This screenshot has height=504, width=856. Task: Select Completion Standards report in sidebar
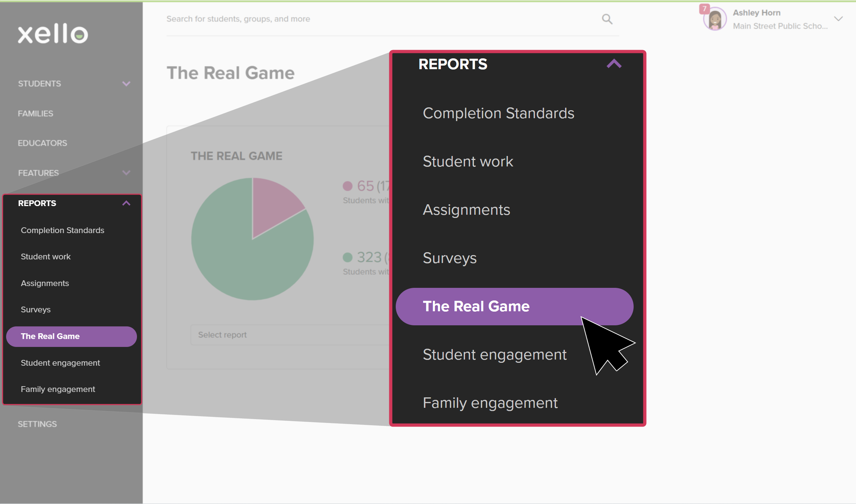[63, 230]
